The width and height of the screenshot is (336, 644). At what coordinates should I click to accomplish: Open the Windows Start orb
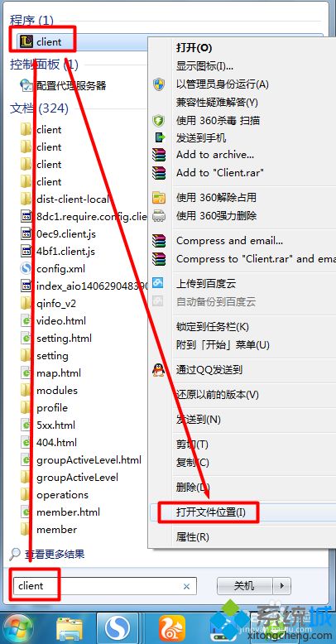point(18,628)
